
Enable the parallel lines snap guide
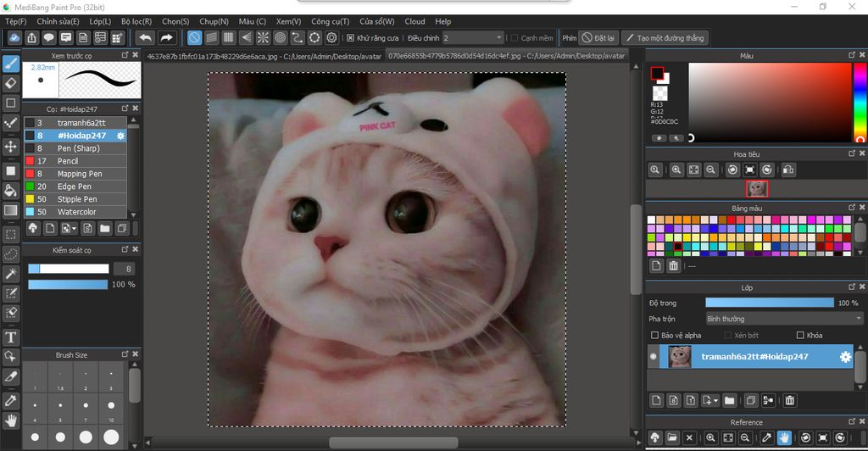[211, 37]
